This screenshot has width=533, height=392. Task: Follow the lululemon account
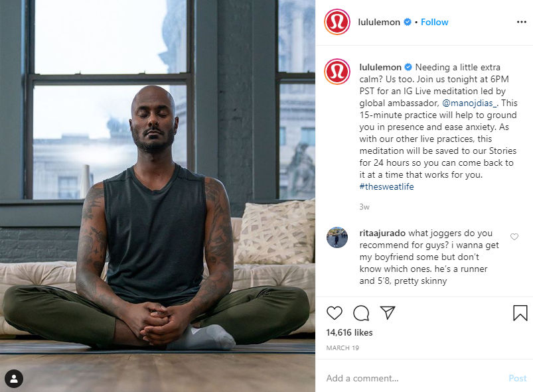click(x=434, y=22)
